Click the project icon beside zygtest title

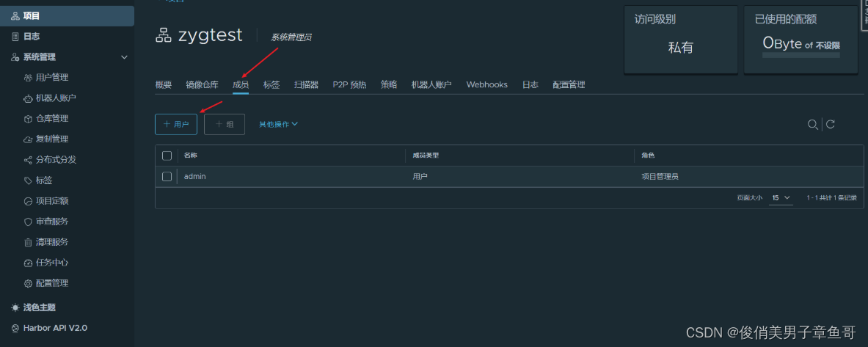(164, 35)
